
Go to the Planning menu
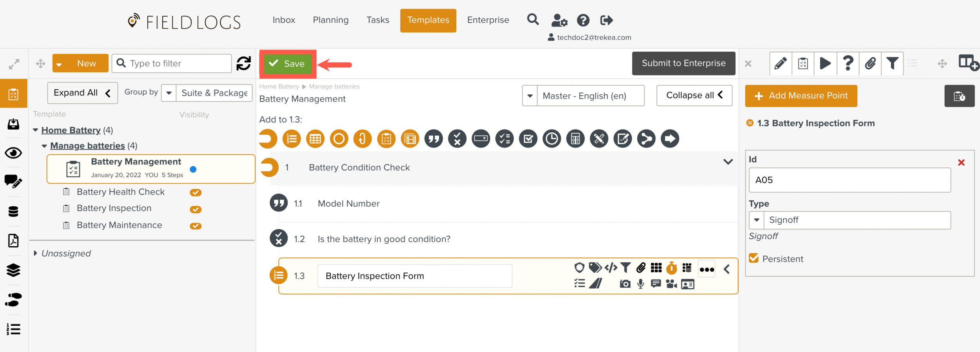coord(330,20)
